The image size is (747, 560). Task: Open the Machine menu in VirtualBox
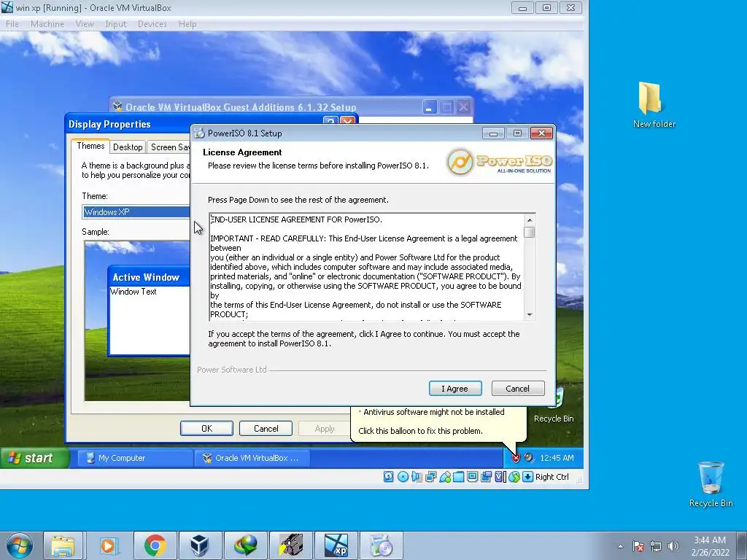[47, 24]
